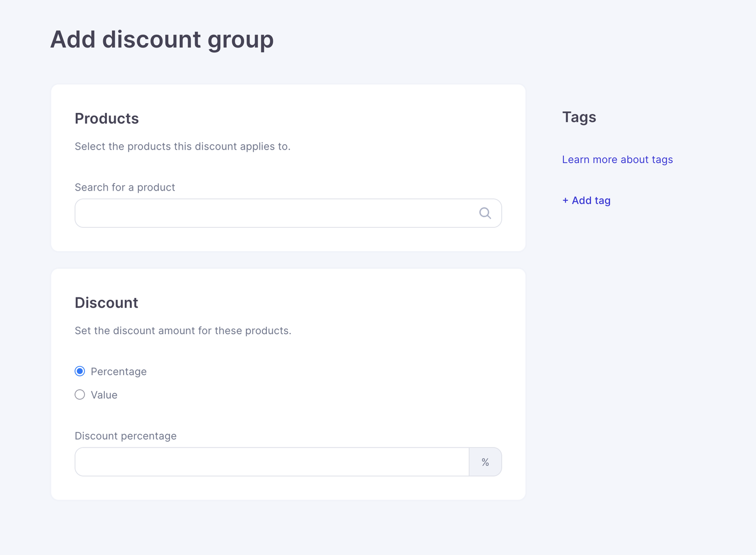Click the Add tag link
The width and height of the screenshot is (756, 555).
[591, 200]
